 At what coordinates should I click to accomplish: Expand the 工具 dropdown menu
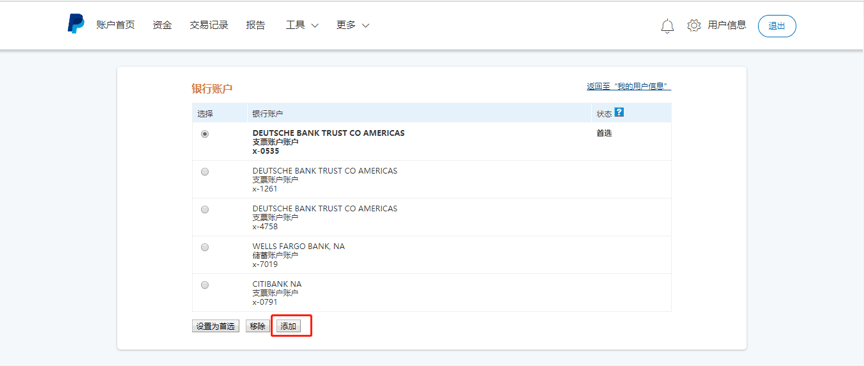click(302, 25)
